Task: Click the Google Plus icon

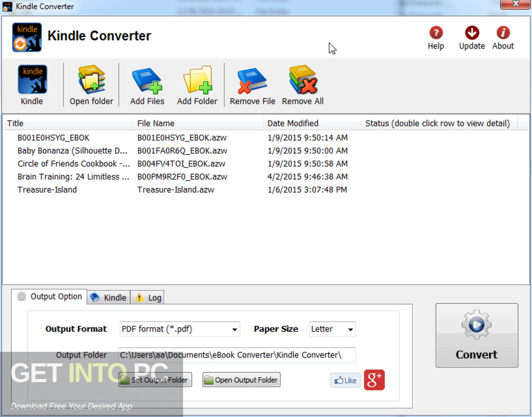Action: [x=374, y=379]
